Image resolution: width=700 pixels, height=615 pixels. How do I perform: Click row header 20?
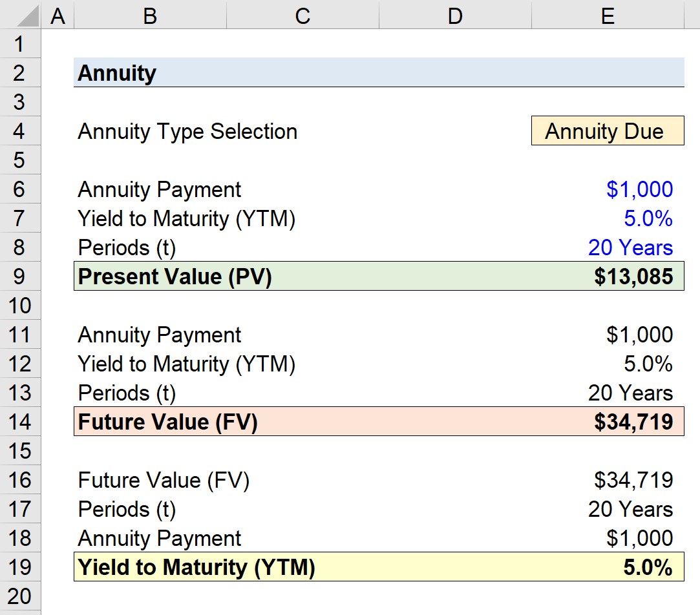(x=19, y=596)
